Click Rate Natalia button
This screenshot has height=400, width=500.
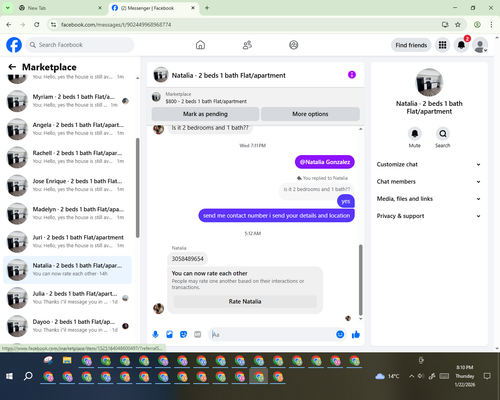point(245,301)
